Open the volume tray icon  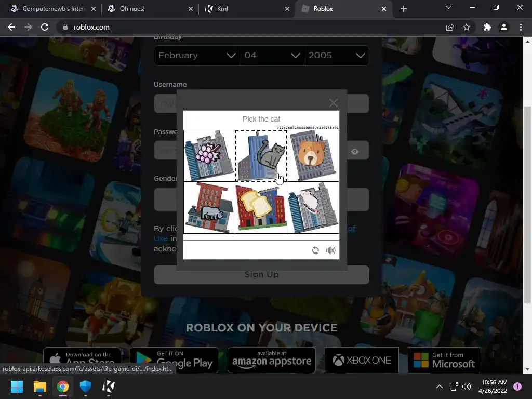click(467, 387)
